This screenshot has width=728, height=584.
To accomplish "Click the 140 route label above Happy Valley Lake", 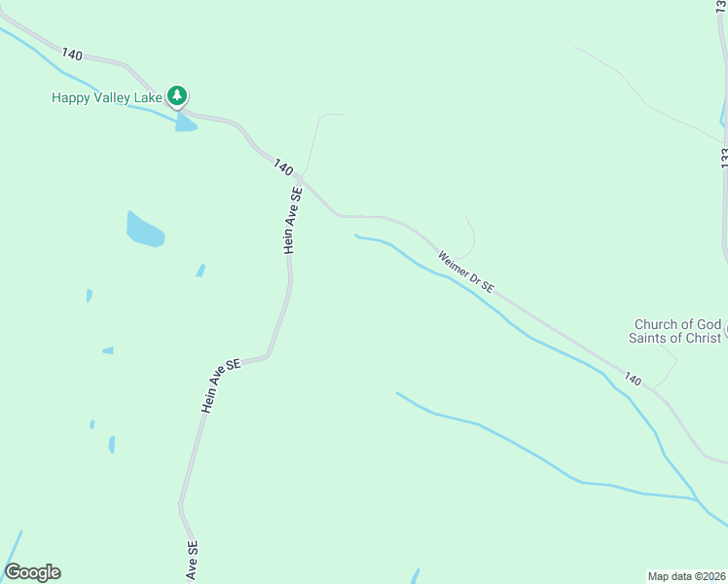I will coord(72,54).
